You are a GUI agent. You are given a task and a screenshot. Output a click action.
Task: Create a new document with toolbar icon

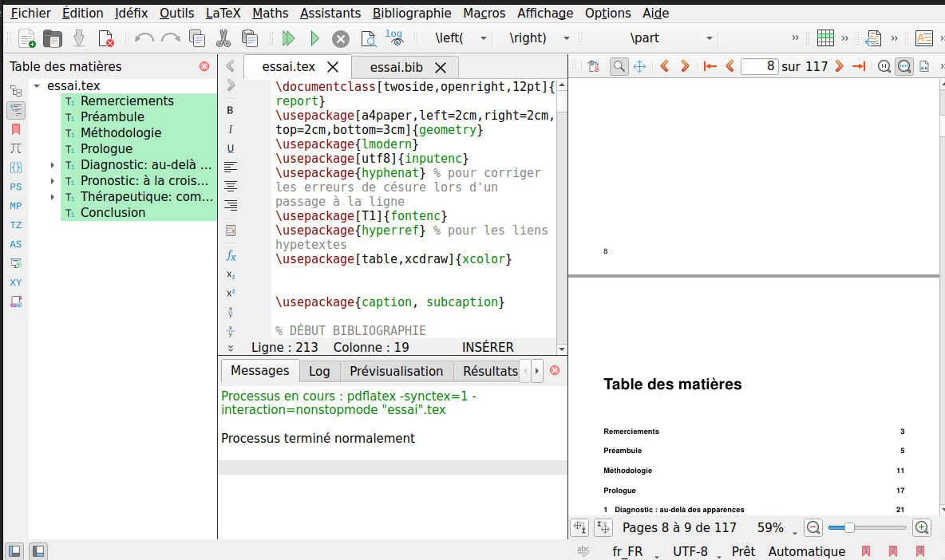point(27,38)
